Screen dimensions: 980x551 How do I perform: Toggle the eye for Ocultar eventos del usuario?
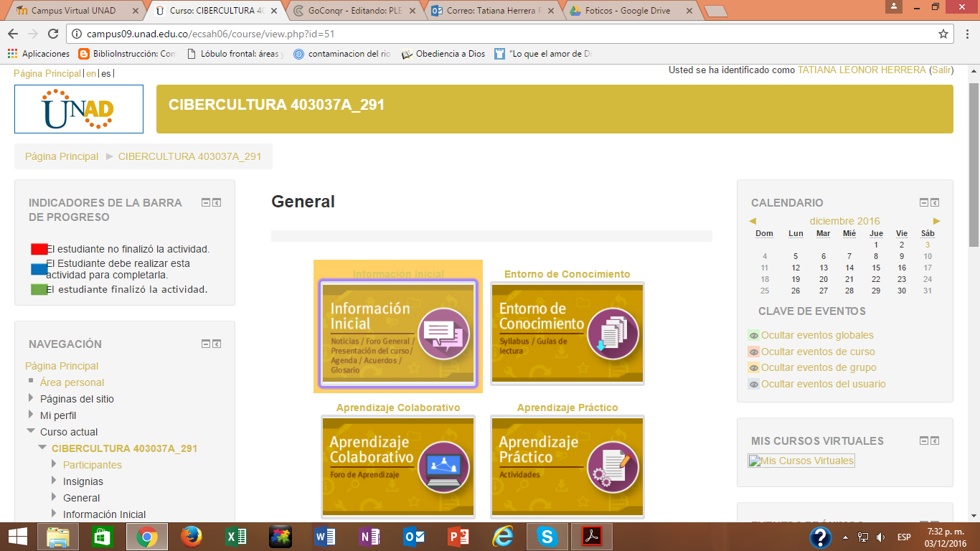tap(753, 385)
